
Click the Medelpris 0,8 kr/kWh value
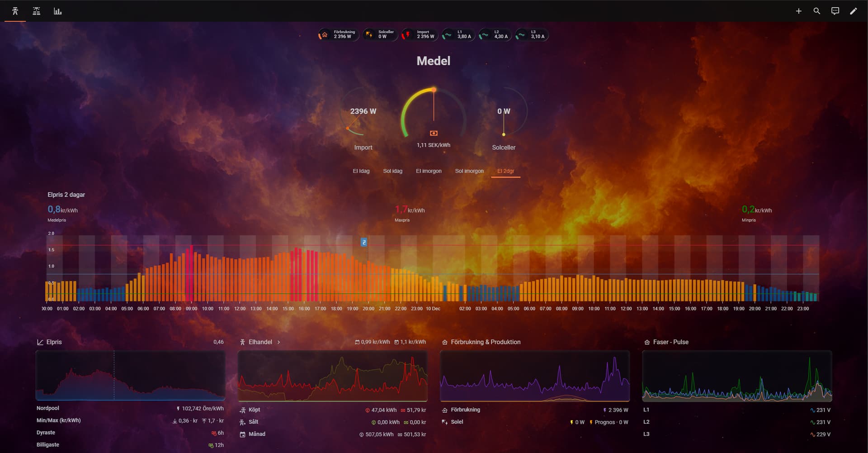pyautogui.click(x=62, y=210)
